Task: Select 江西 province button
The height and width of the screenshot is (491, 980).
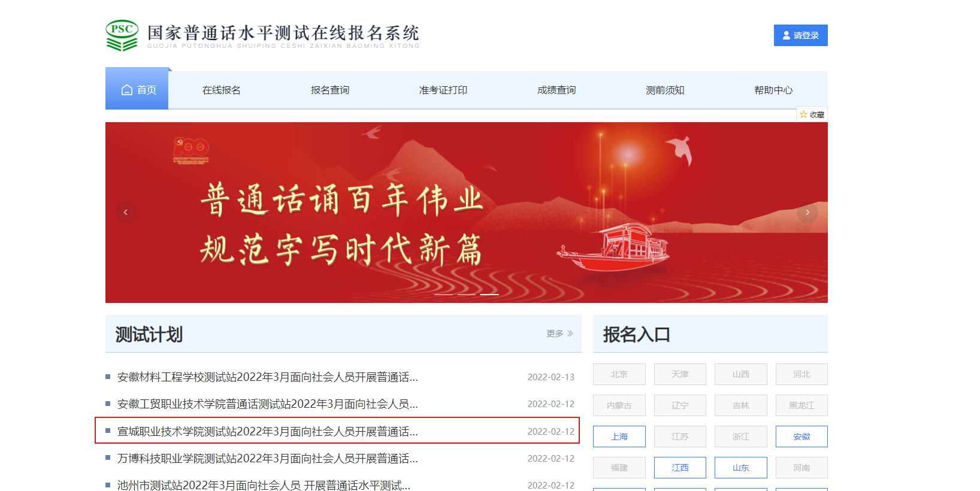Action: [x=680, y=468]
